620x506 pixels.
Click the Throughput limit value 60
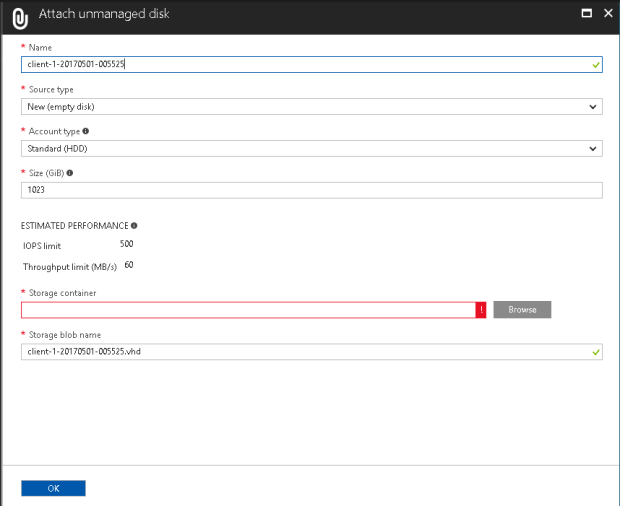[129, 265]
